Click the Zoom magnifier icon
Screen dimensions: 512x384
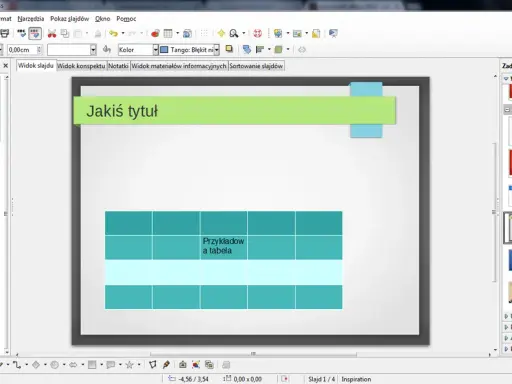234,33
